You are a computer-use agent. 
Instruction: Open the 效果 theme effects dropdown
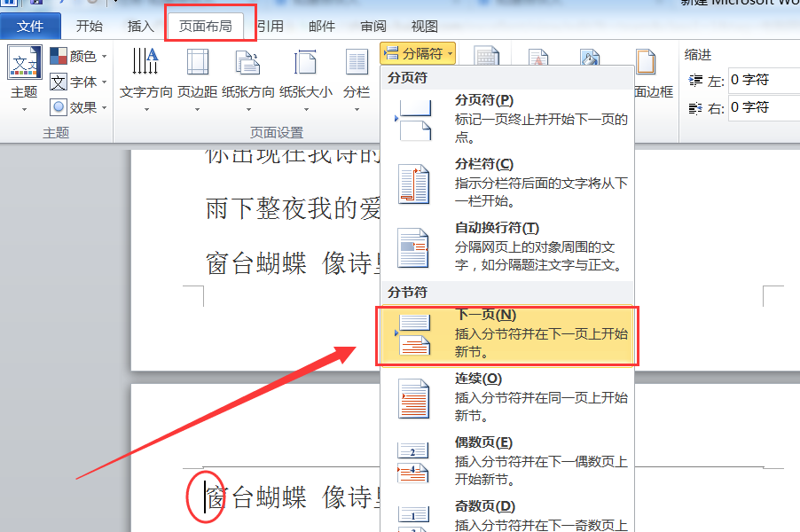79,107
